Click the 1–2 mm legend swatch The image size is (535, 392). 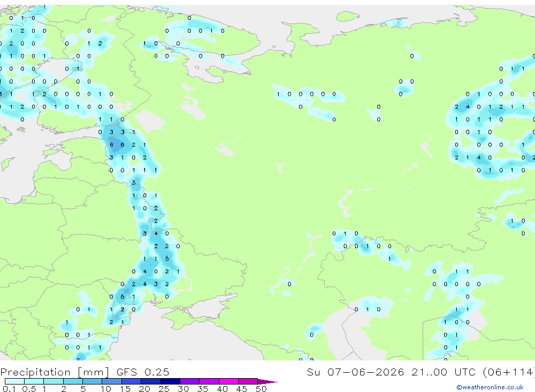pyautogui.click(x=53, y=381)
